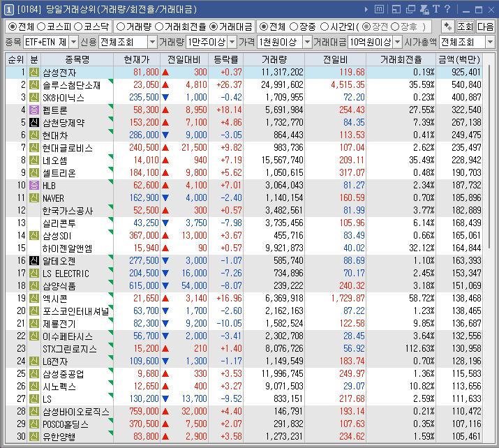The image size is (499, 448).
Task: Open the 종목 ETF+ETN dropdown
Action: tap(73, 42)
